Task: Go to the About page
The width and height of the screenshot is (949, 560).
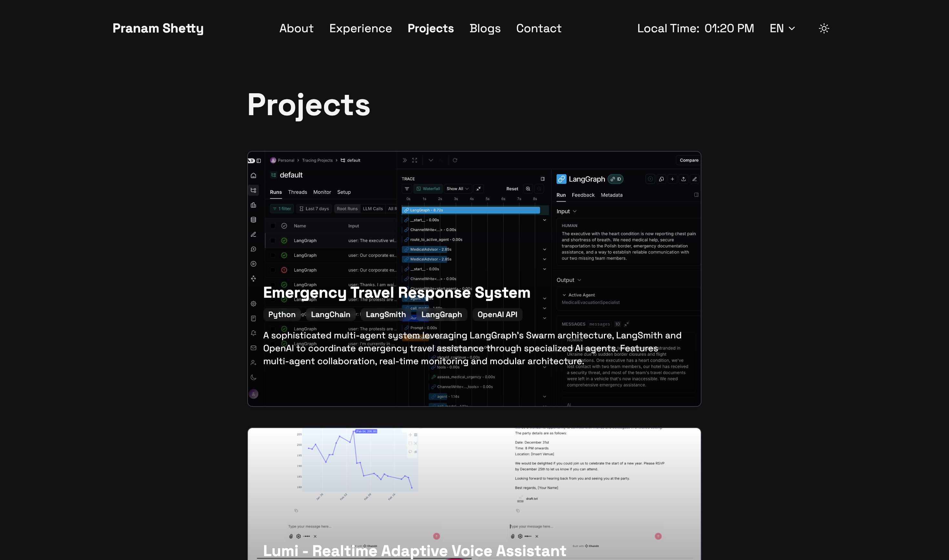Action: 296,28
